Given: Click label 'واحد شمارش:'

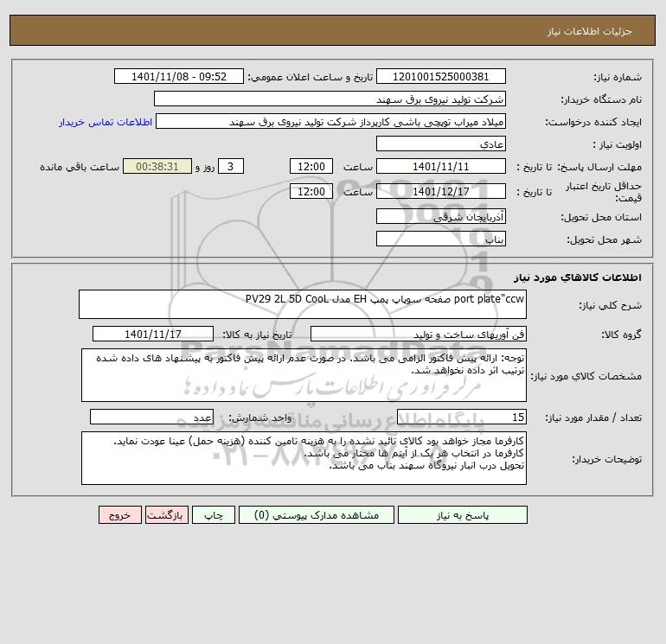Looking at the screenshot, I should click(260, 418).
